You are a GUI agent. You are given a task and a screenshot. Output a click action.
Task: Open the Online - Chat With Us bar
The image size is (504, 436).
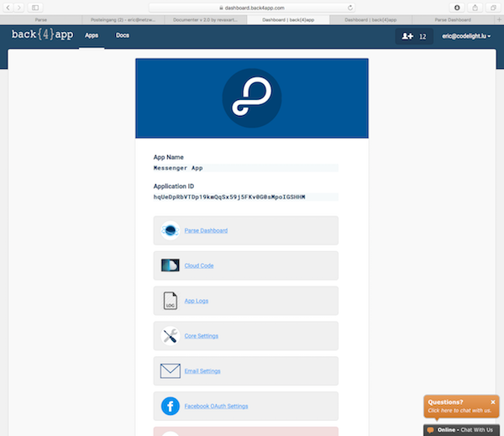tap(461, 430)
